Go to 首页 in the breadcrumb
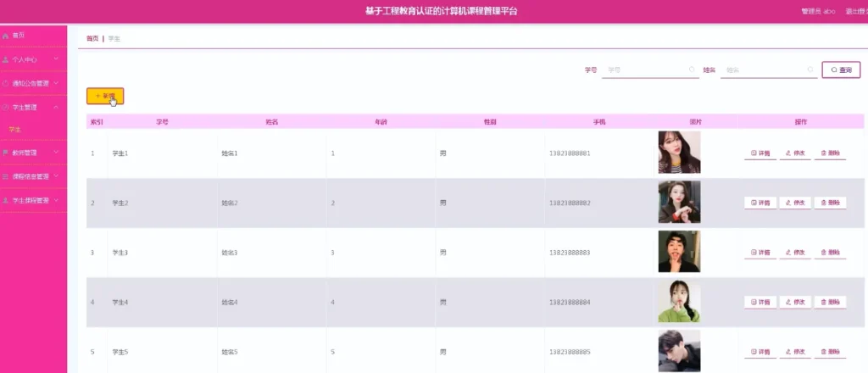The height and width of the screenshot is (373, 868). 92,39
